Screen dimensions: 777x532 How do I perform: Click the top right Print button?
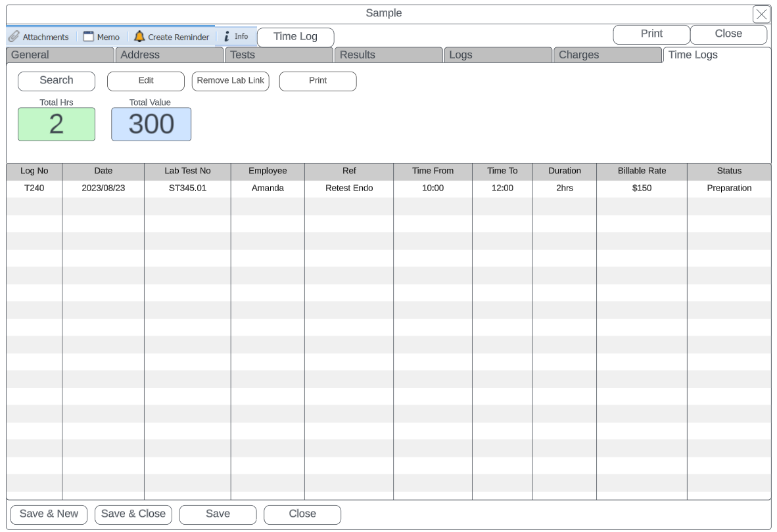(651, 34)
